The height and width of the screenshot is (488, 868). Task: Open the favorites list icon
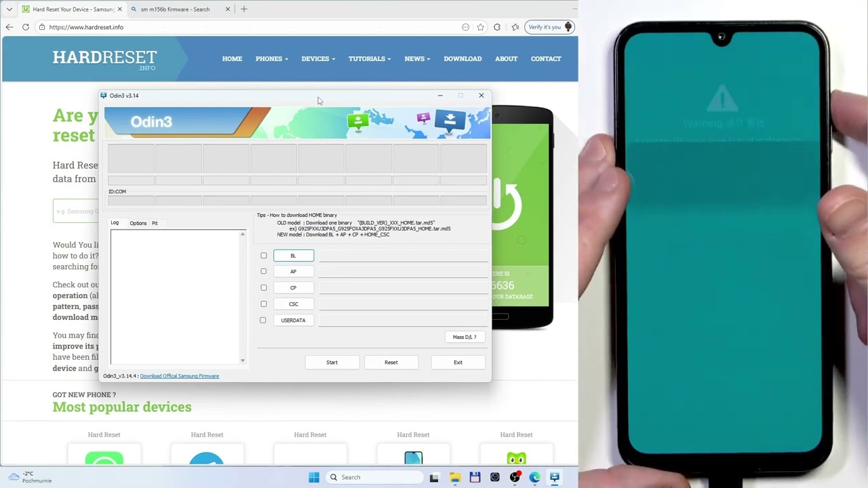[x=515, y=27]
